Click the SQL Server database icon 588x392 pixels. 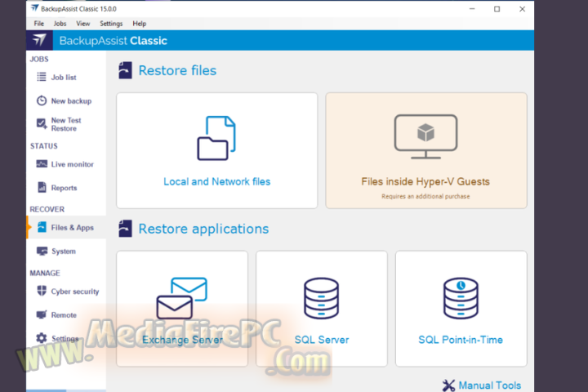(322, 298)
